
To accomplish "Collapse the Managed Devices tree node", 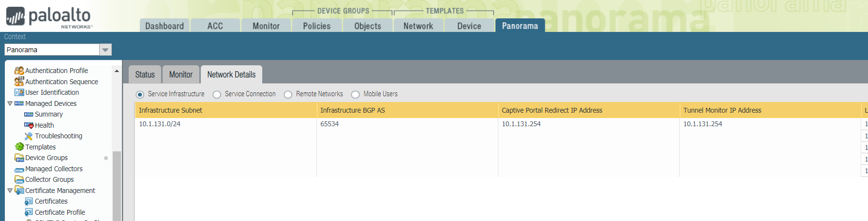I will coord(10,103).
